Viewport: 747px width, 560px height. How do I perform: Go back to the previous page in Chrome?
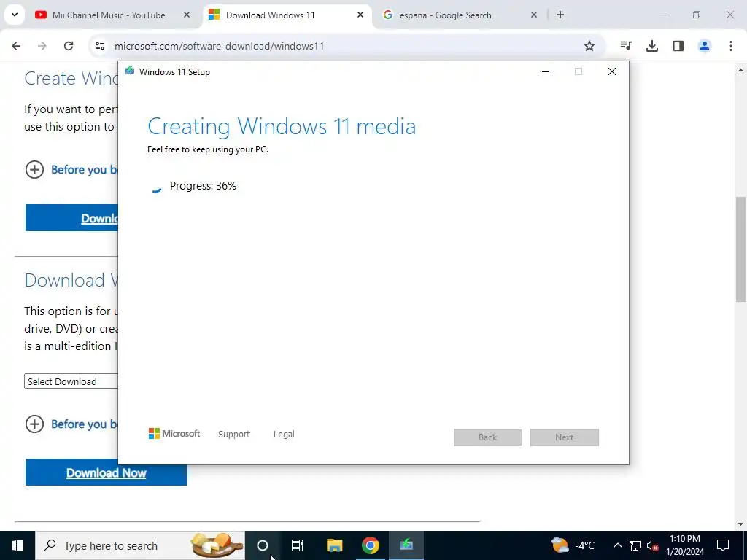click(16, 46)
